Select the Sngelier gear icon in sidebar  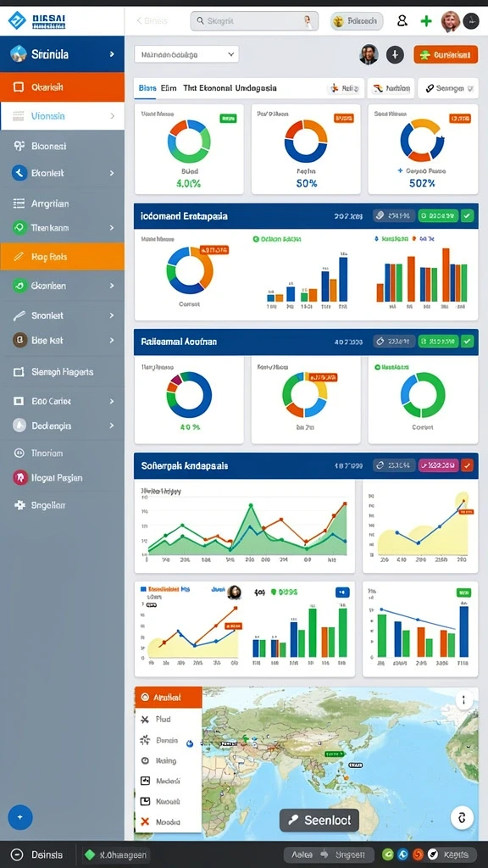(x=20, y=505)
